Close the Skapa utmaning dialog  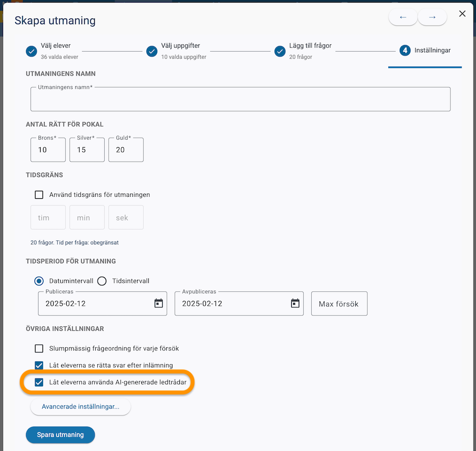[x=462, y=14]
